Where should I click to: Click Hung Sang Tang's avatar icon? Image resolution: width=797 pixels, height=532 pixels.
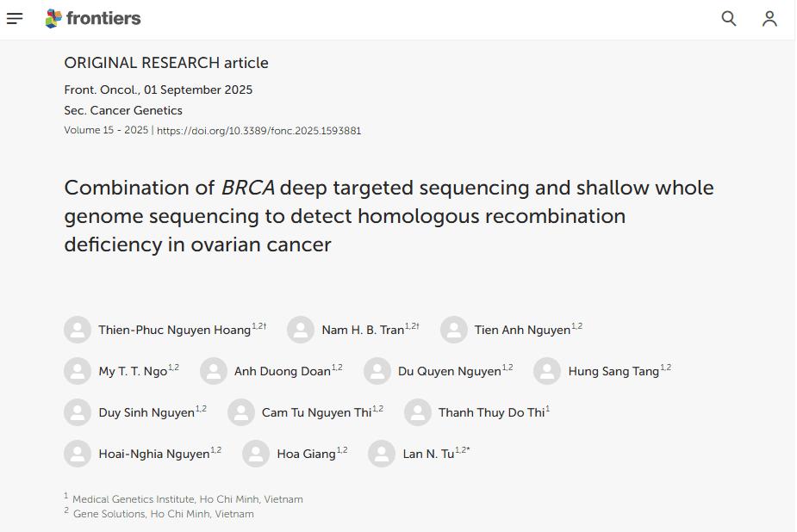[x=546, y=370]
